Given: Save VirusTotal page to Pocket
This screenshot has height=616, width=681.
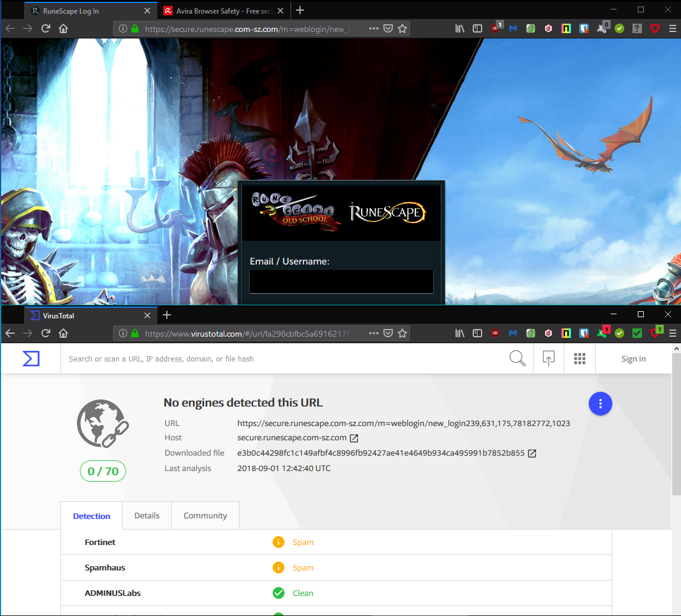Looking at the screenshot, I should 388,333.
